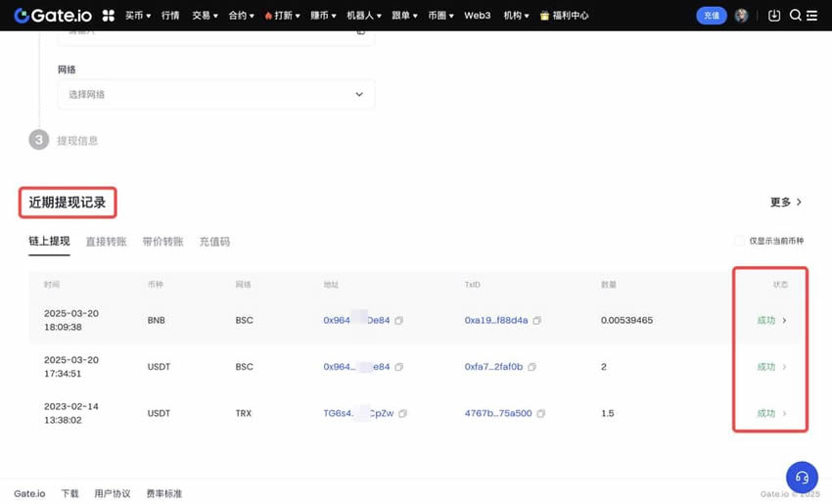Copy the TRX address TG6s4…CpZw
This screenshot has width=832, height=504.
coord(402,414)
